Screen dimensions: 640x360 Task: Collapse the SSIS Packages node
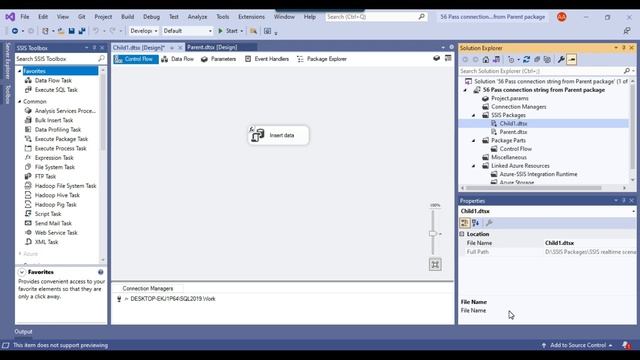pos(474,116)
